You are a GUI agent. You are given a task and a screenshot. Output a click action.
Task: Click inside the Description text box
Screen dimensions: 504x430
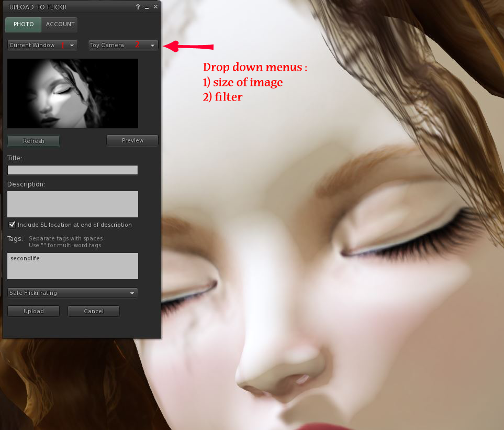pos(73,204)
